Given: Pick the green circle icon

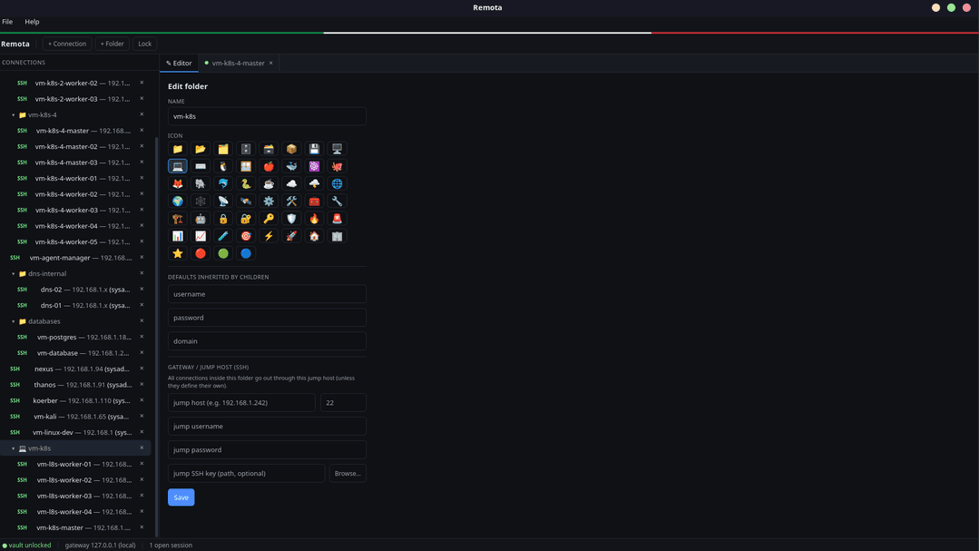Looking at the screenshot, I should pyautogui.click(x=223, y=254).
